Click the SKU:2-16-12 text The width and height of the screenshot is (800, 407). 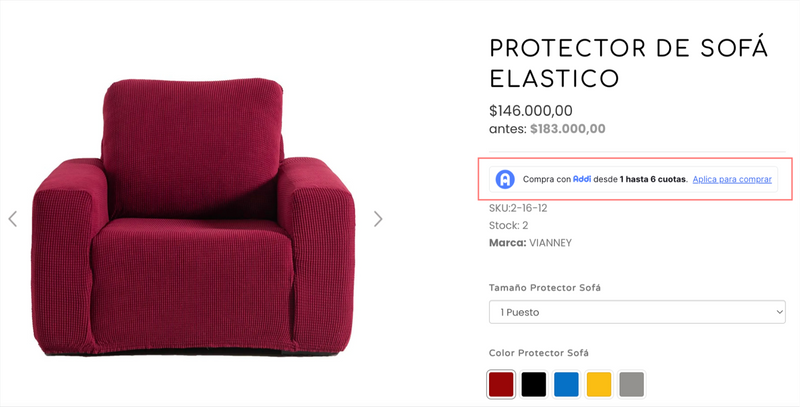(518, 208)
